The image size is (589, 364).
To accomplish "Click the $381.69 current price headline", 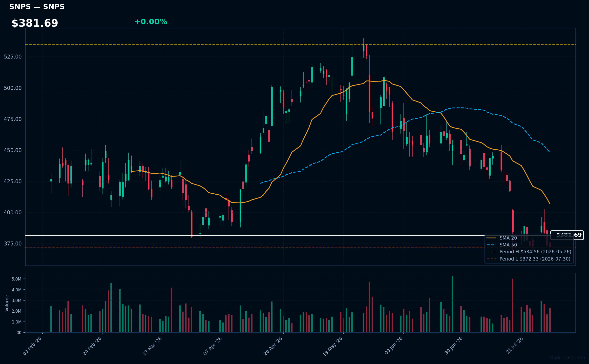I will [x=35, y=23].
